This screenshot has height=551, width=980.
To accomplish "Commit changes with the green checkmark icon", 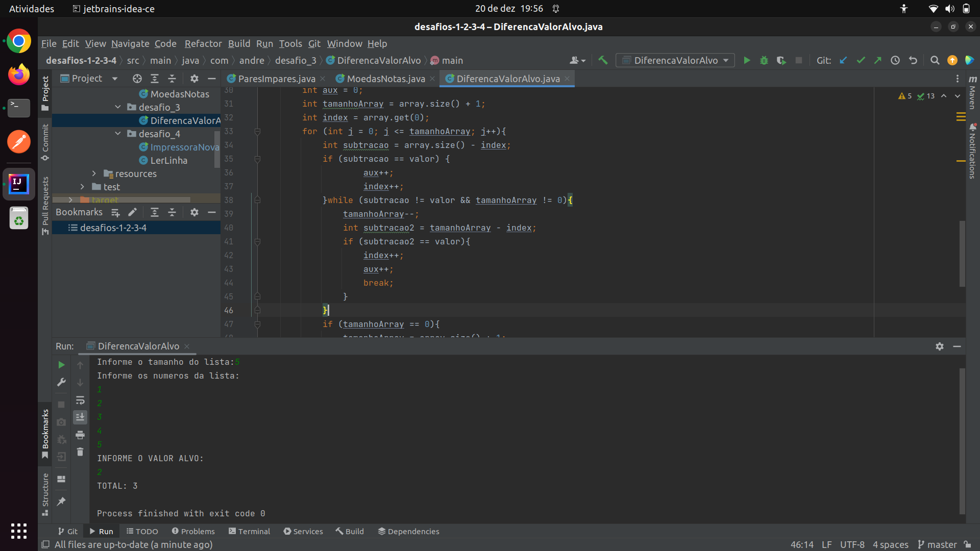I will click(861, 60).
